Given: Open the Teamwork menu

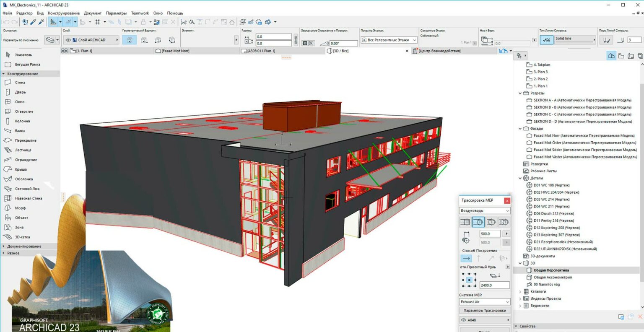Looking at the screenshot, I should pyautogui.click(x=140, y=13).
